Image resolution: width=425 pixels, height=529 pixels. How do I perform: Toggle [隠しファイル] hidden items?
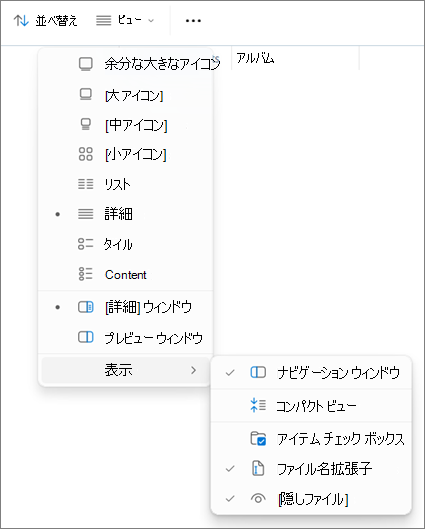[x=311, y=498]
